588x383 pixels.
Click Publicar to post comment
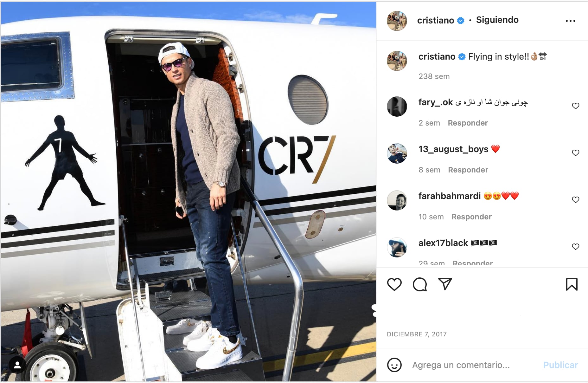pyautogui.click(x=560, y=365)
